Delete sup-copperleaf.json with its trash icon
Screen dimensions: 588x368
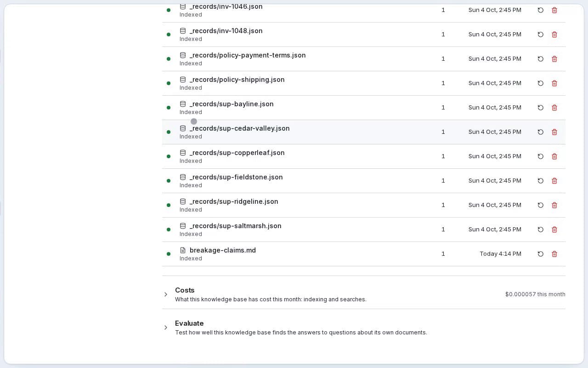(x=554, y=156)
